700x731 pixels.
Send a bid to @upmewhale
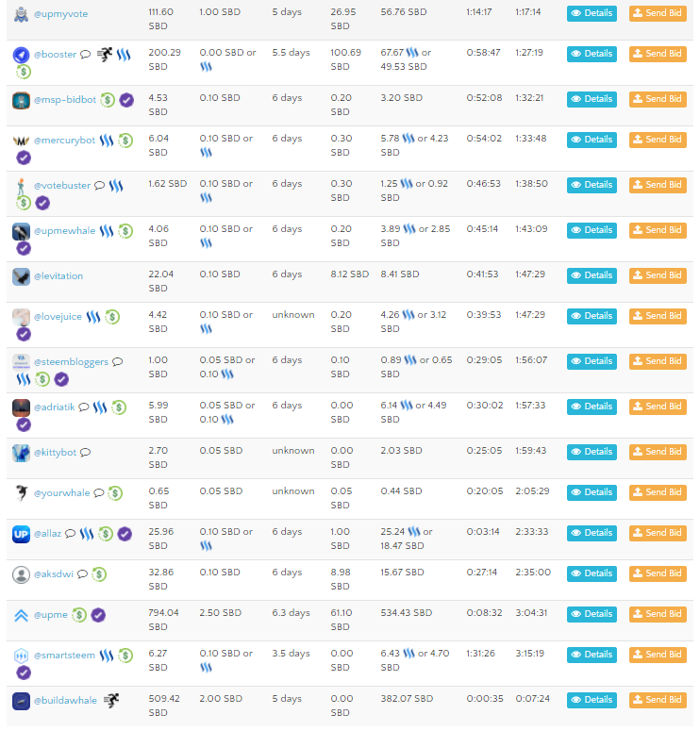pos(658,230)
